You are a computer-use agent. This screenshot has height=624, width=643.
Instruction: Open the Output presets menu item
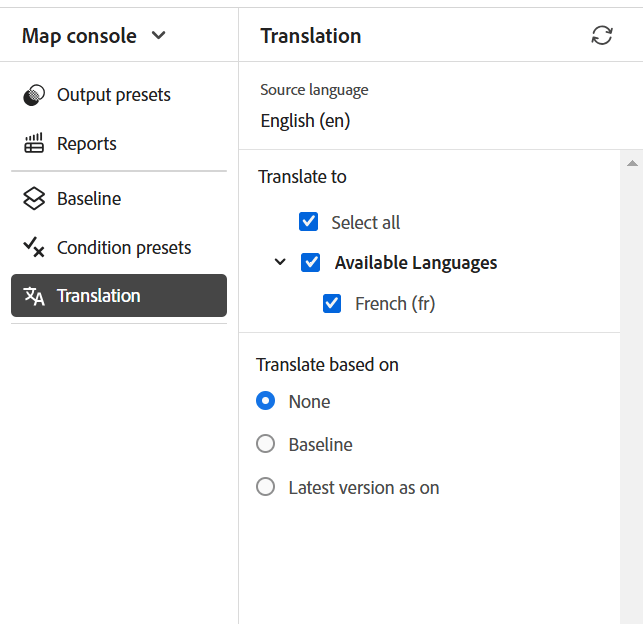[114, 95]
